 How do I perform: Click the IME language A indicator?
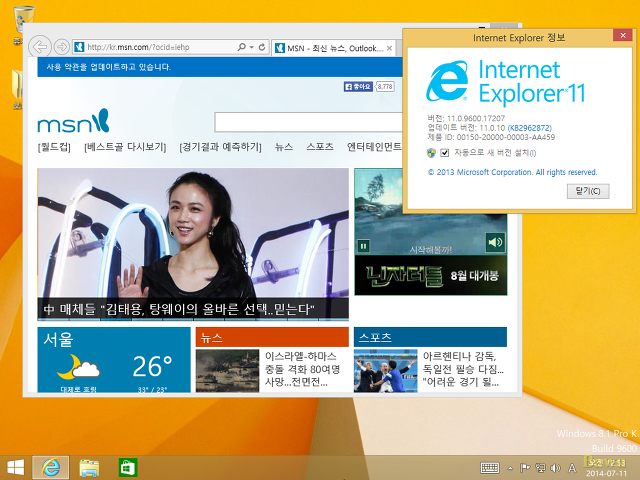[x=572, y=468]
